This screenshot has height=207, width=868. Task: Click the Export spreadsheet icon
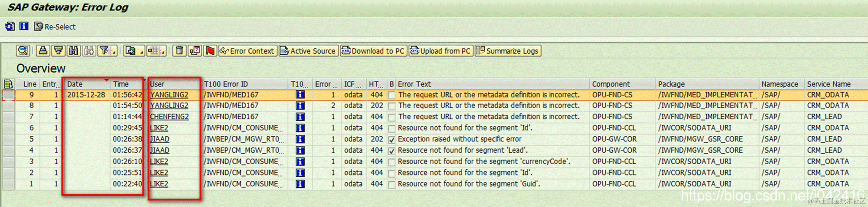coord(130,51)
